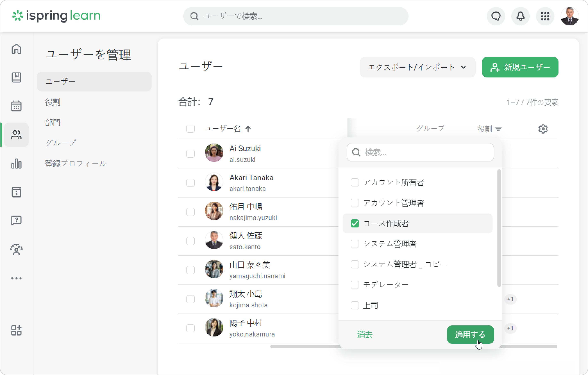588x375 pixels.
Task: Open the profile avatar menu
Action: click(x=570, y=16)
